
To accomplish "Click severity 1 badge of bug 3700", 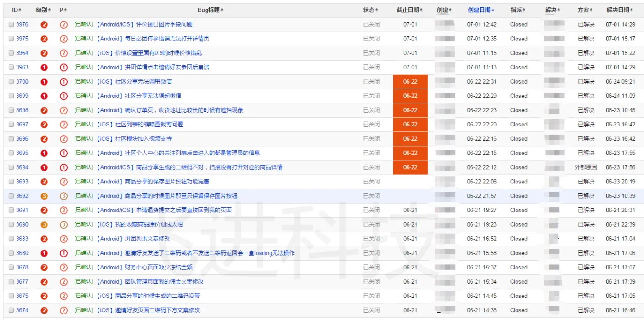I will point(44,82).
